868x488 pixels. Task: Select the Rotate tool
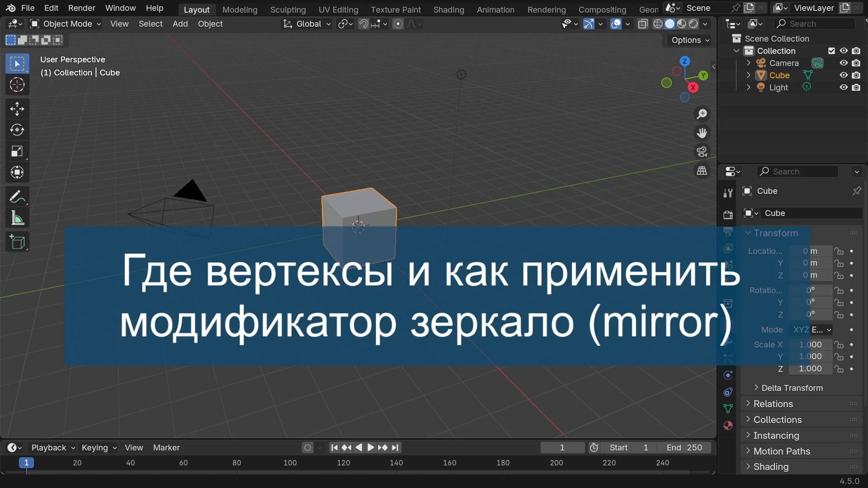pyautogui.click(x=17, y=130)
